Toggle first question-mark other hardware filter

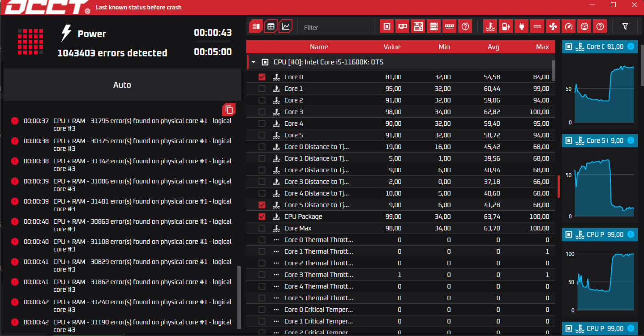pyautogui.click(x=465, y=26)
